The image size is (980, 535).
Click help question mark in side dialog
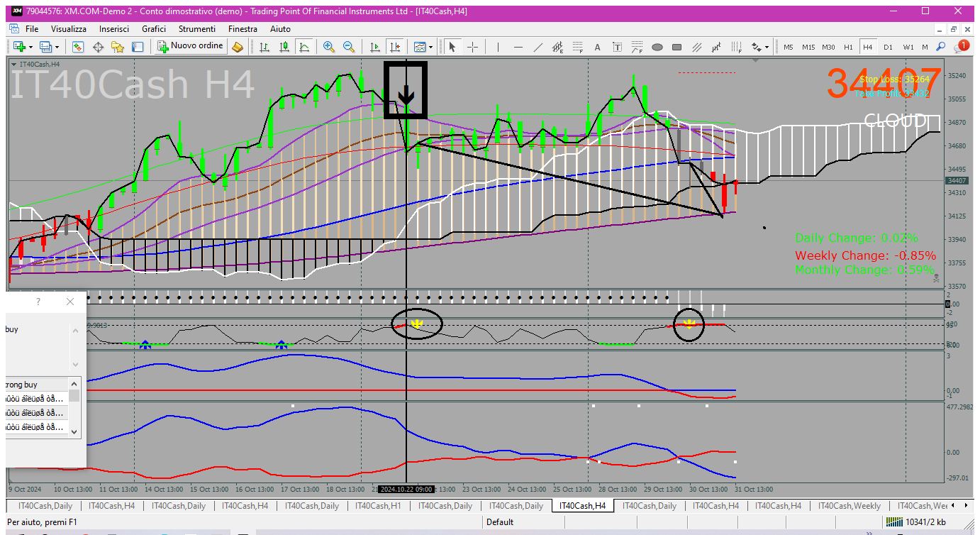coord(38,302)
